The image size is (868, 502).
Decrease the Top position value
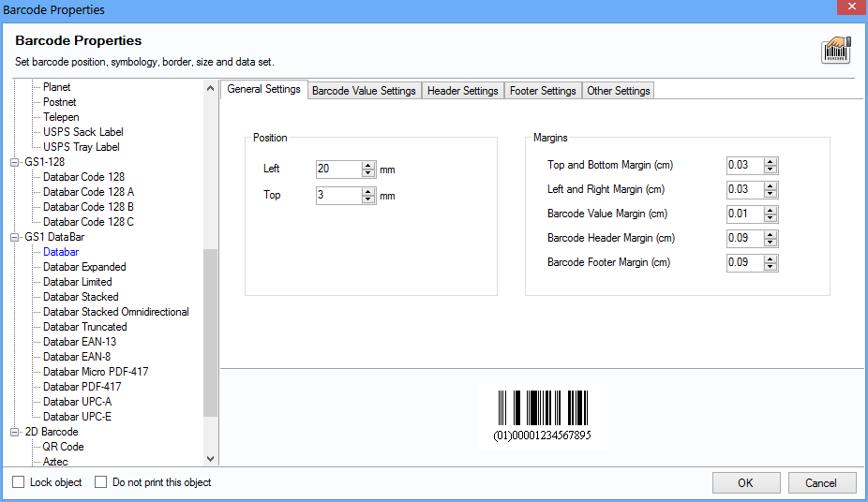pos(368,199)
